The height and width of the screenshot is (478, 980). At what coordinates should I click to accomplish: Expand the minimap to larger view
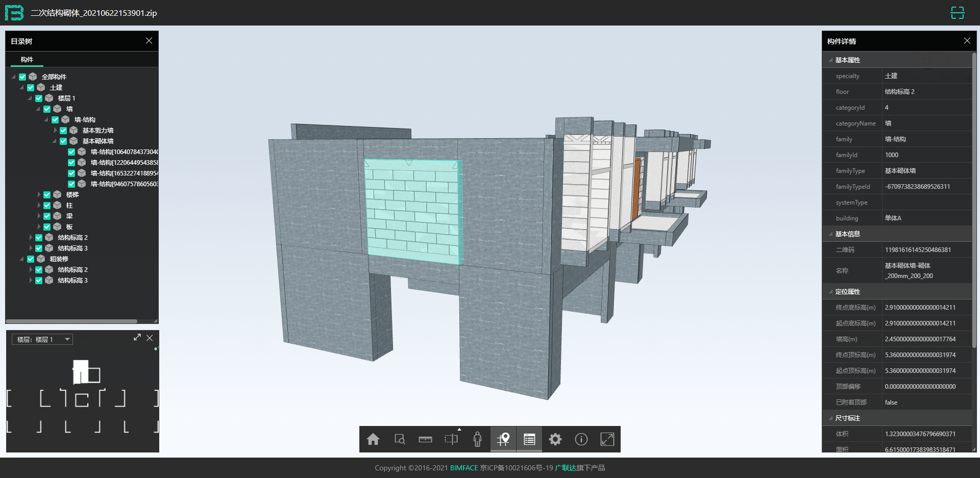137,337
